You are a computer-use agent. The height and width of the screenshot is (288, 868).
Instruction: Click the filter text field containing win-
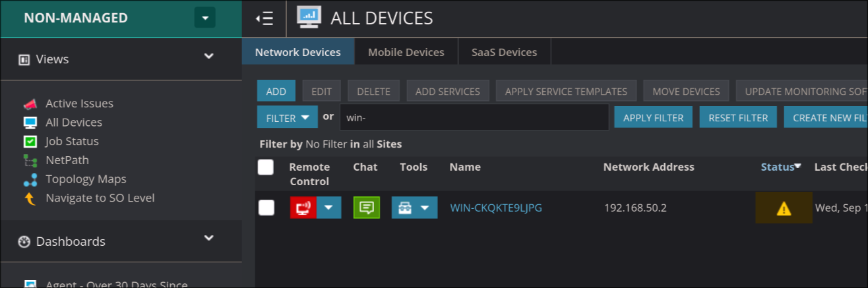(x=474, y=118)
